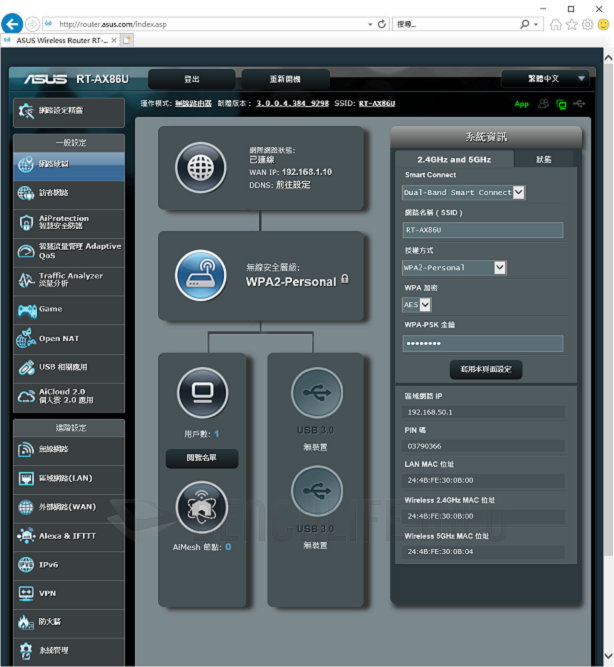This screenshot has height=667, width=614.
Task: Click the guest users status icon
Action: (543, 104)
